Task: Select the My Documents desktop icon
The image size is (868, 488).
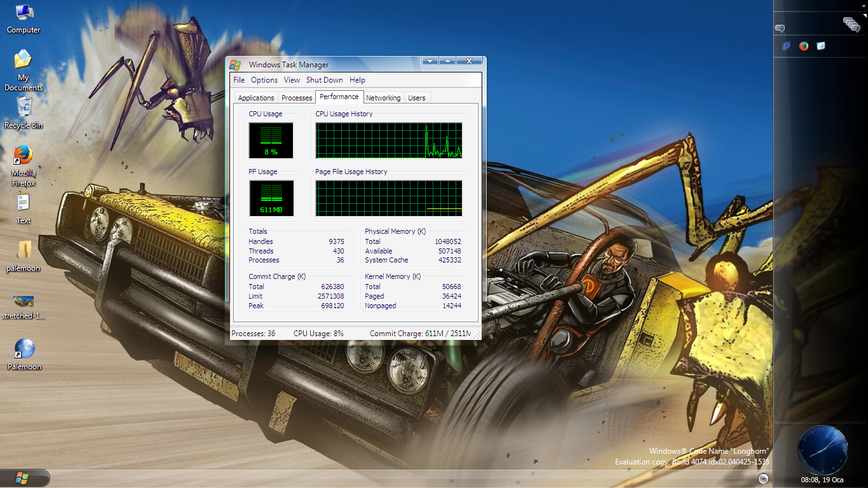Action: tap(24, 70)
